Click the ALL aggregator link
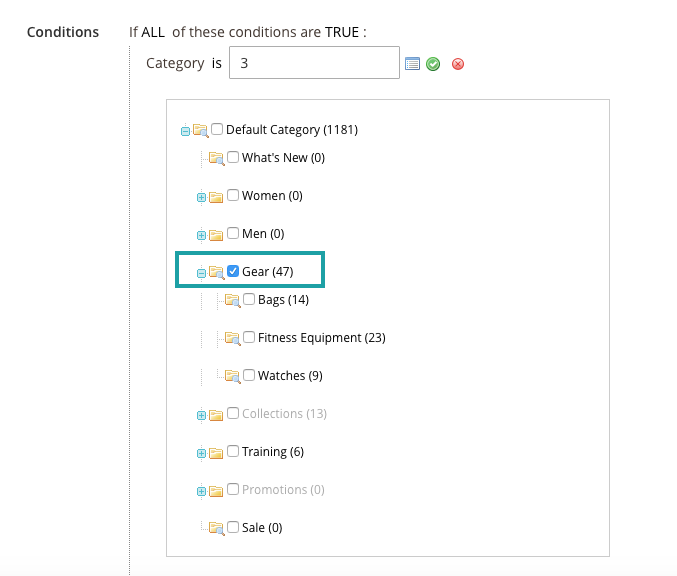Screen dimensions: 677x576 click(153, 32)
